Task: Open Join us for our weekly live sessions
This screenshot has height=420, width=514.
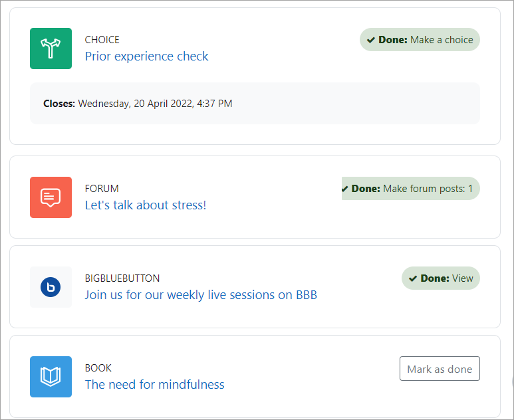Action: point(201,295)
